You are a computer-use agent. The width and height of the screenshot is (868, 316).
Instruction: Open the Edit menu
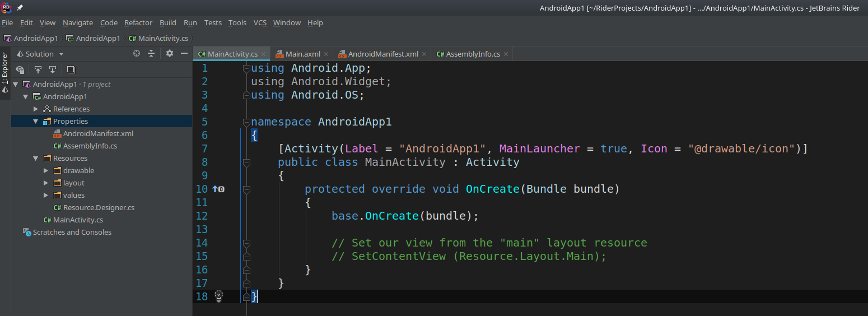[26, 23]
